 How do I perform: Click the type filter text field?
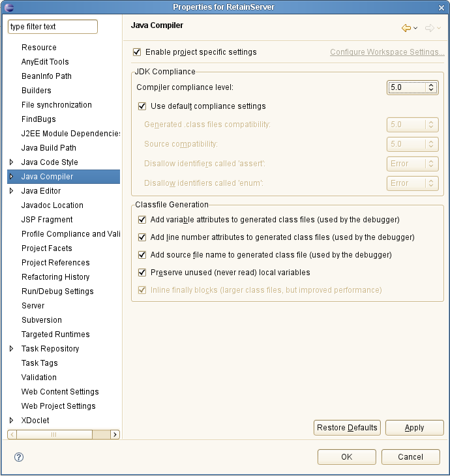(x=53, y=27)
